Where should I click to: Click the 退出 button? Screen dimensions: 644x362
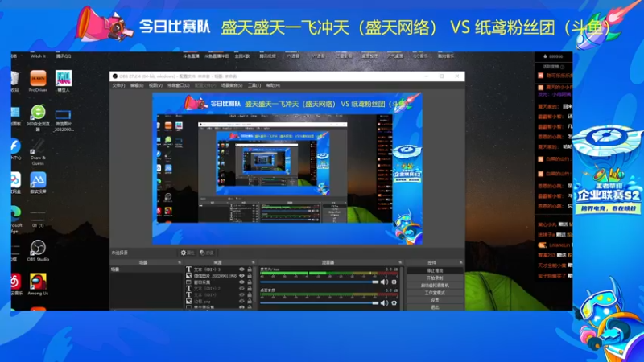pyautogui.click(x=435, y=307)
